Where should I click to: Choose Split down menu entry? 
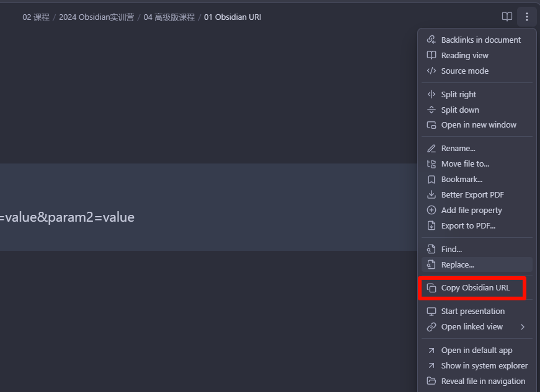477,110
